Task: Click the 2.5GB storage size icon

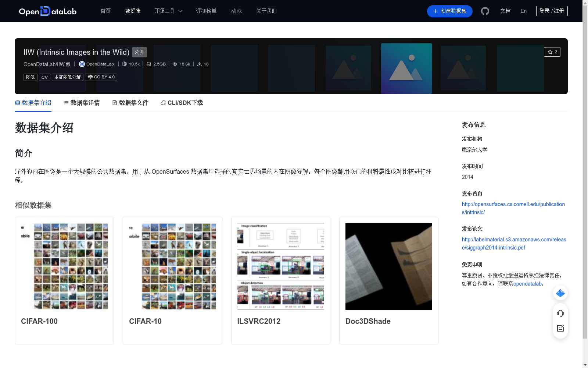Action: click(x=149, y=64)
